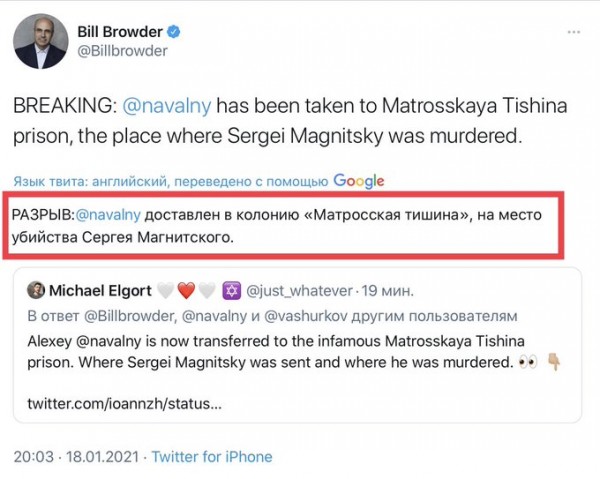The height and width of the screenshot is (479, 600).
Task: Click Michael Elgort's small avatar
Action: pyautogui.click(x=36, y=290)
